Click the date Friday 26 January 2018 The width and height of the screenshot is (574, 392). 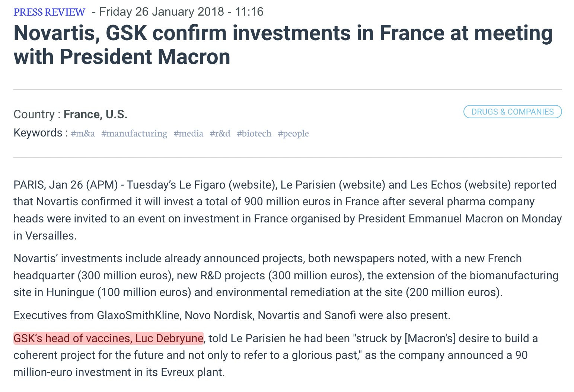click(x=162, y=12)
